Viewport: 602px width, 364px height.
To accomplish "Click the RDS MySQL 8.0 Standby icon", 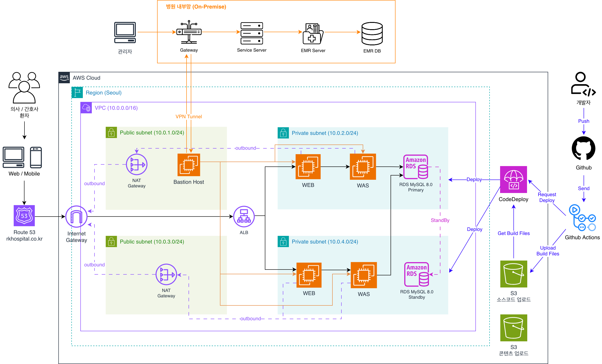I will pyautogui.click(x=417, y=274).
